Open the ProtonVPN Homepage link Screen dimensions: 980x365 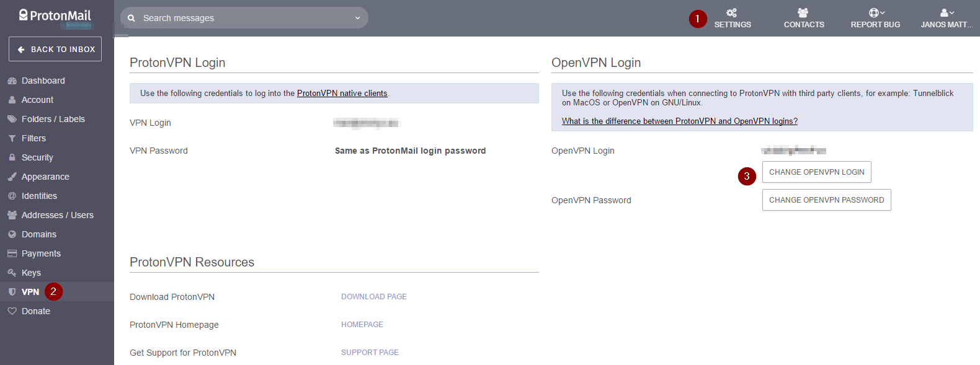tap(362, 325)
